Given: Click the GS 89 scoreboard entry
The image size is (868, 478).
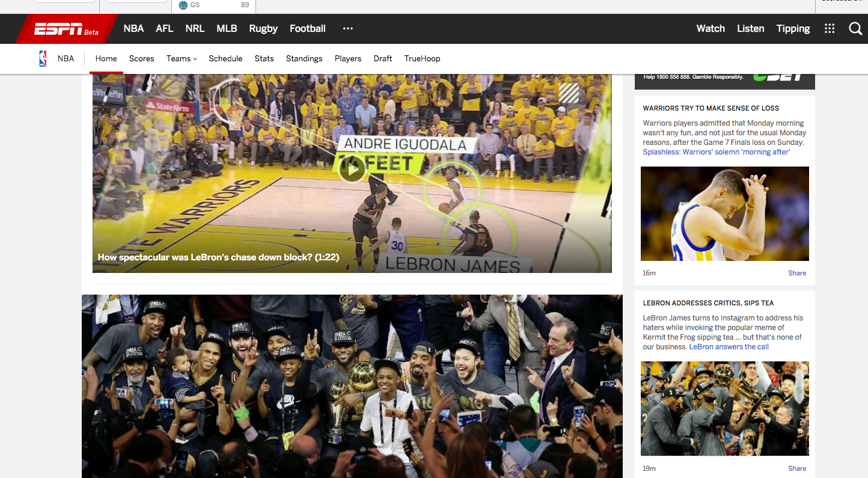Looking at the screenshot, I should (x=214, y=5).
